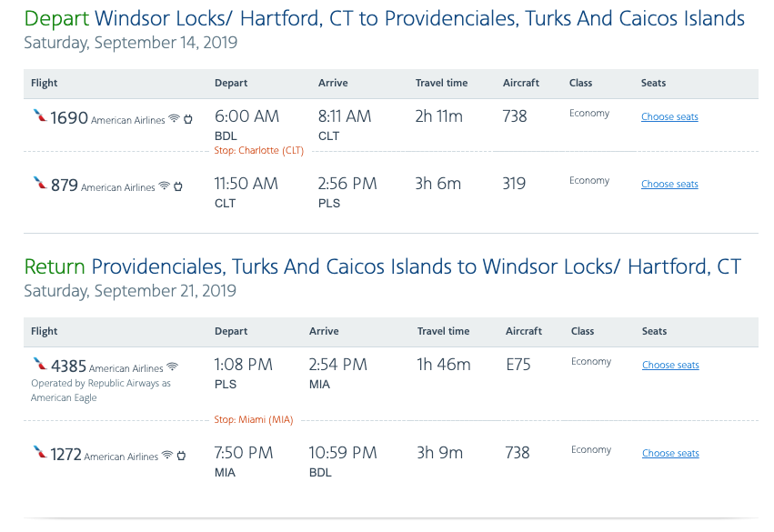Click the power outlet icon for flight 1272
This screenshot has width=774, height=532.
pyautogui.click(x=181, y=456)
